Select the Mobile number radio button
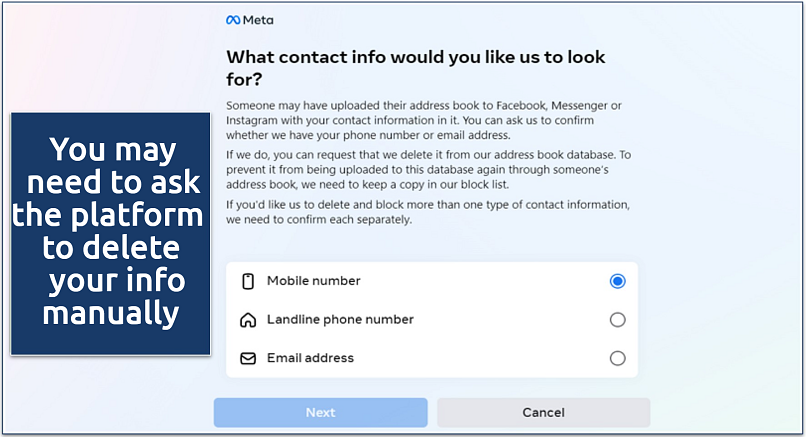The image size is (806, 437). 617,281
